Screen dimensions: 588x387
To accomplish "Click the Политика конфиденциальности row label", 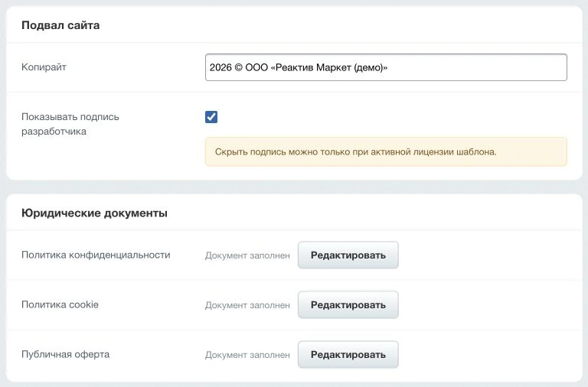I will (96, 255).
